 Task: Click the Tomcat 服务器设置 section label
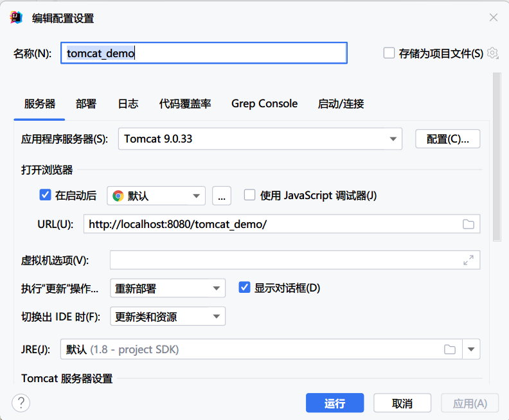67,378
